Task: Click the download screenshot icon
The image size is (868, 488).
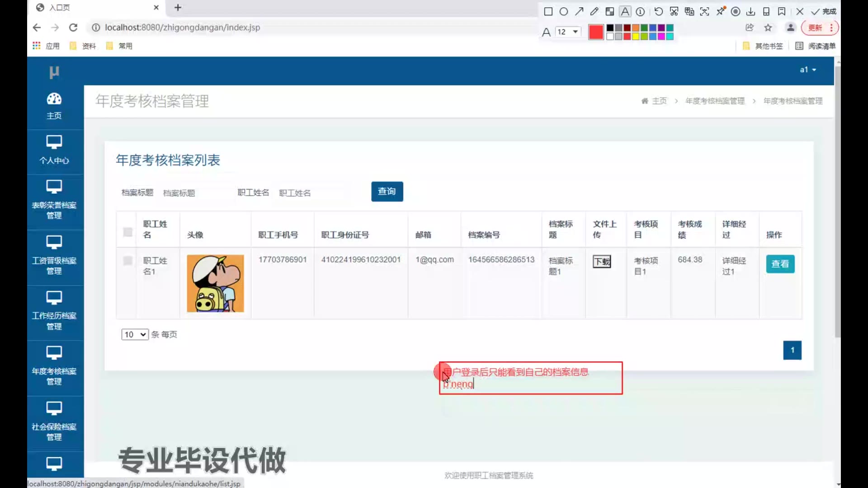Action: point(751,11)
